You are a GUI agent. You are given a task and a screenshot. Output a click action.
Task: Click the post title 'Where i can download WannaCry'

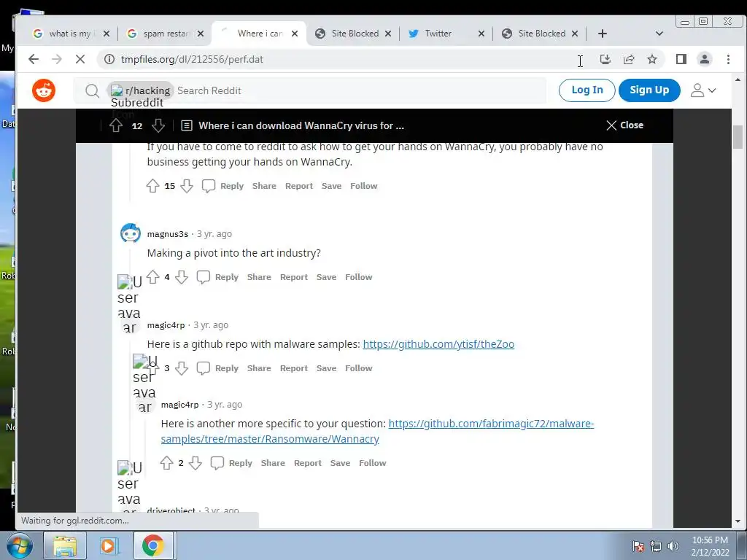click(301, 125)
